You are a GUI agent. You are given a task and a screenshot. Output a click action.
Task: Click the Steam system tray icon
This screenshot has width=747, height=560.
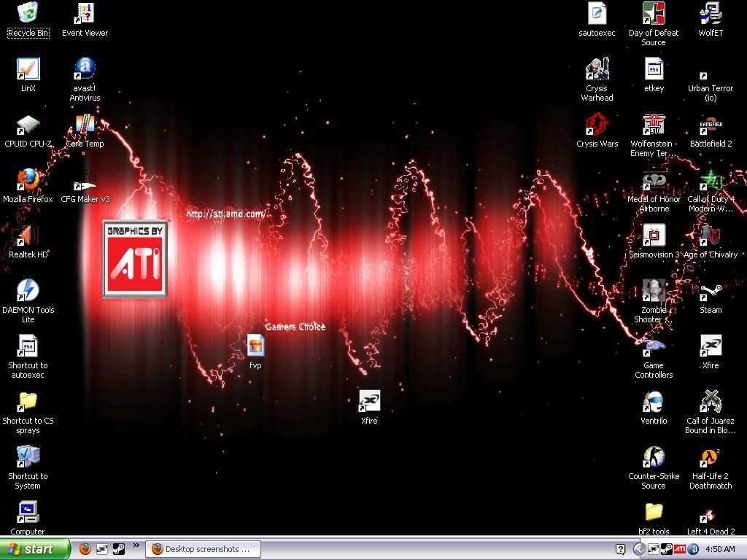click(x=667, y=550)
